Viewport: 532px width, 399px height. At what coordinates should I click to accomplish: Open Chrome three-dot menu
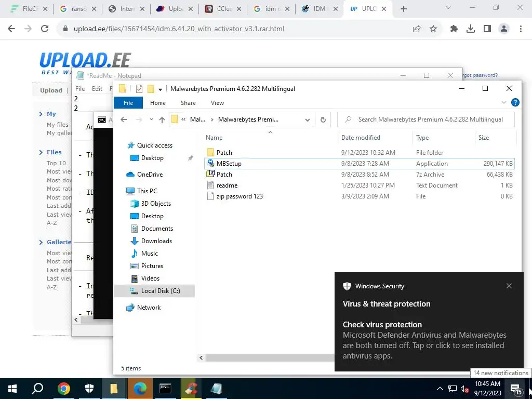[521, 29]
